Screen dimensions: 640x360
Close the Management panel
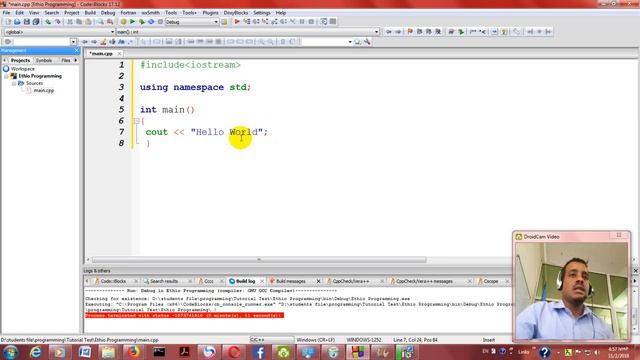[x=76, y=51]
